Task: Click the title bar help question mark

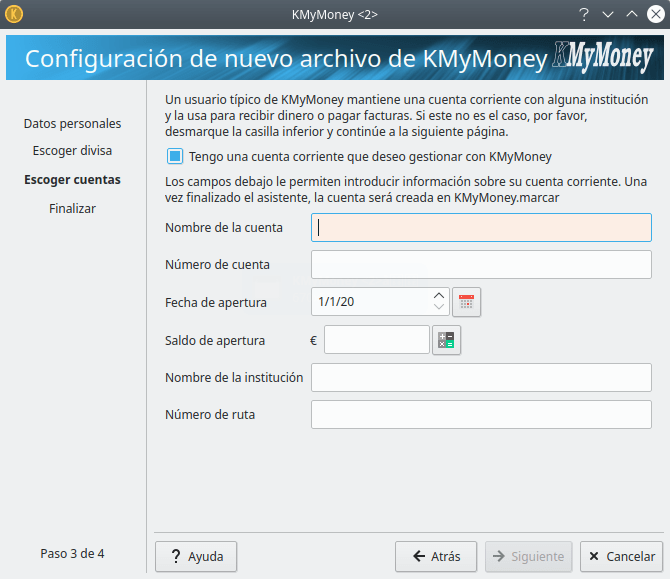Action: pos(584,15)
